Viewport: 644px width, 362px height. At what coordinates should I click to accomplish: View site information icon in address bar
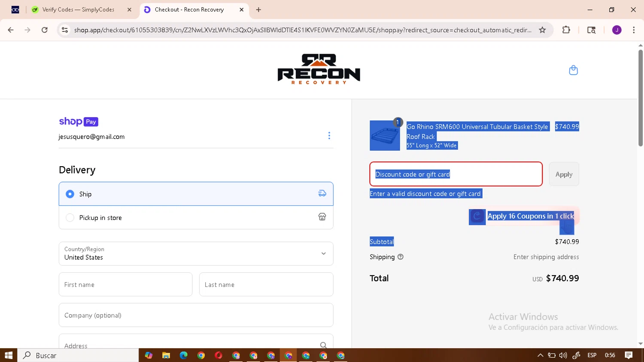(65, 30)
